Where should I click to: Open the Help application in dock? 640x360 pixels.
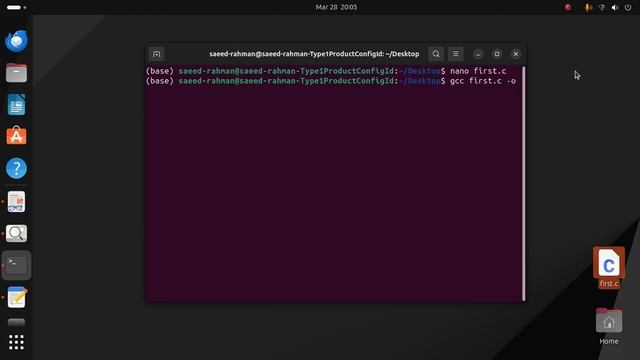(16, 168)
